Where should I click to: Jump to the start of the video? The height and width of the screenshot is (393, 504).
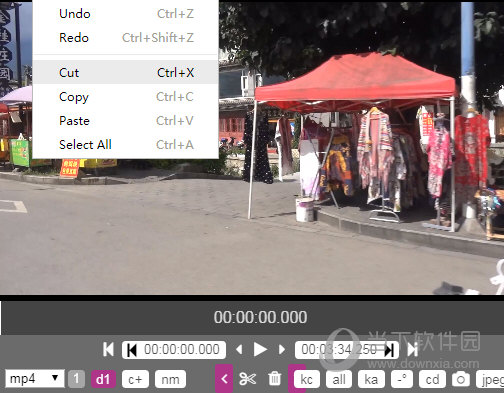point(108,350)
